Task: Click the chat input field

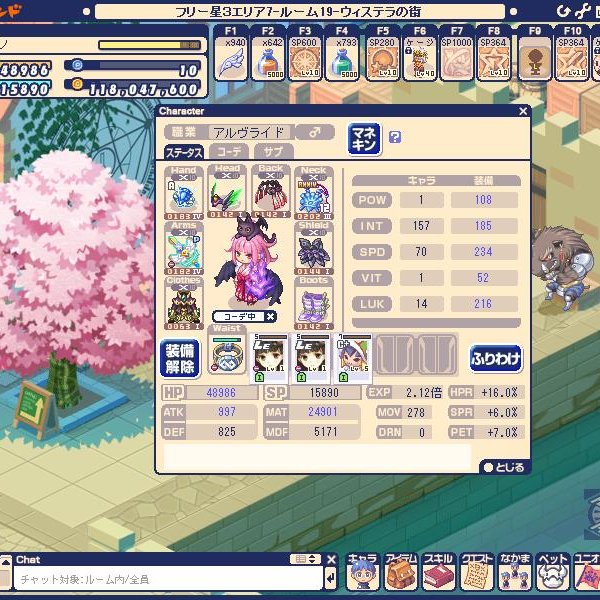Action: point(168,579)
